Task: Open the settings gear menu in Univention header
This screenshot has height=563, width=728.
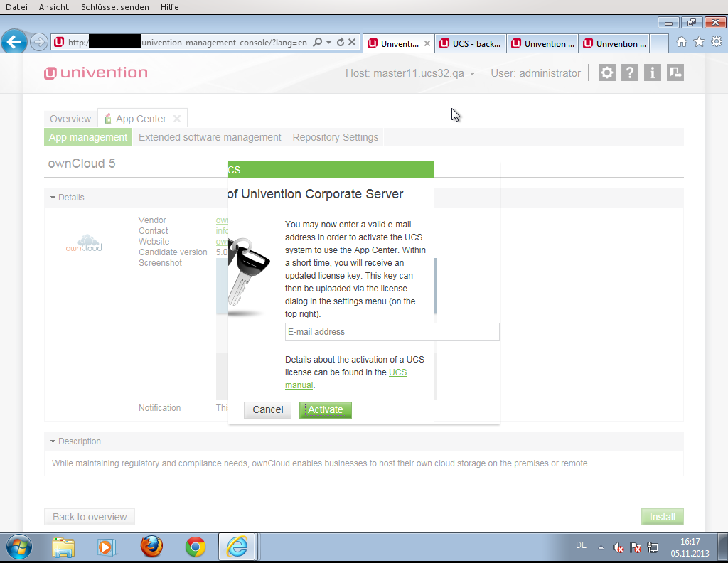Action: (606, 73)
